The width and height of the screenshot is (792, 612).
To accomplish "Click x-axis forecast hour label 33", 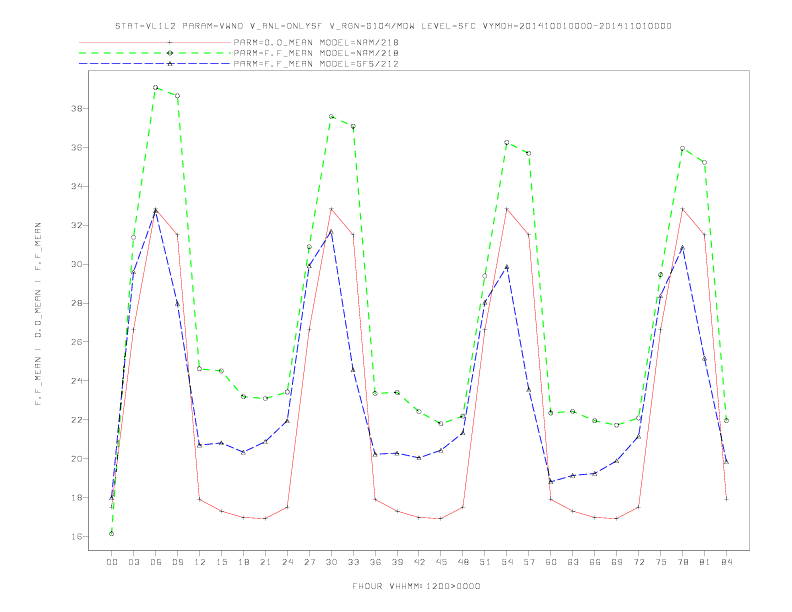I will [x=353, y=562].
